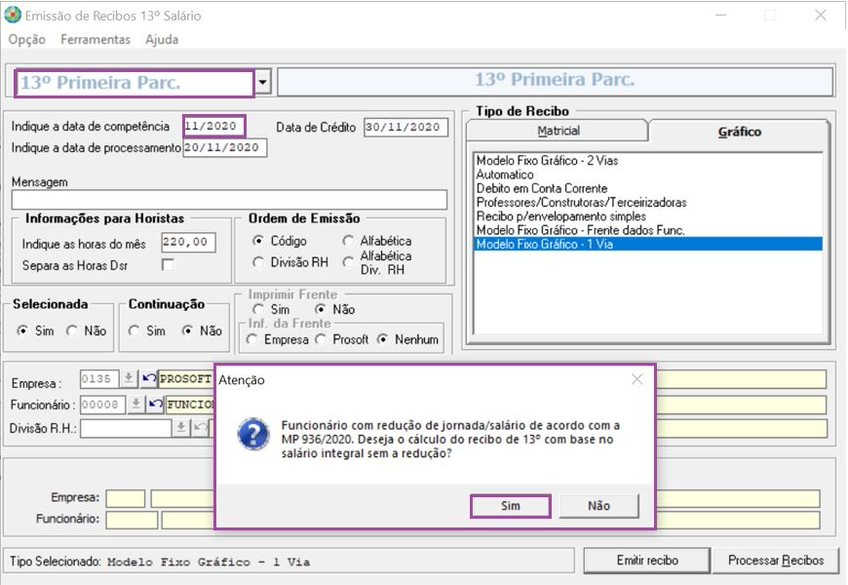Select Sim under Continuação
This screenshot has height=585, width=848.
[x=147, y=330]
